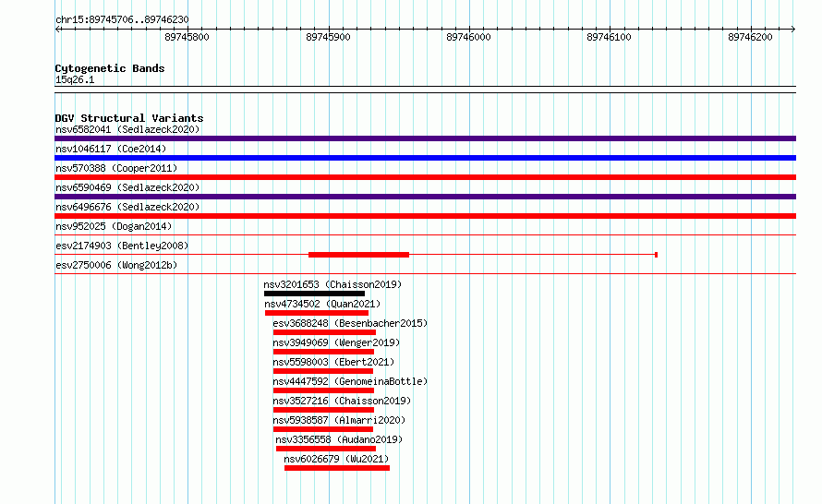Select the purple bar under nsv6590469

click(x=425, y=197)
